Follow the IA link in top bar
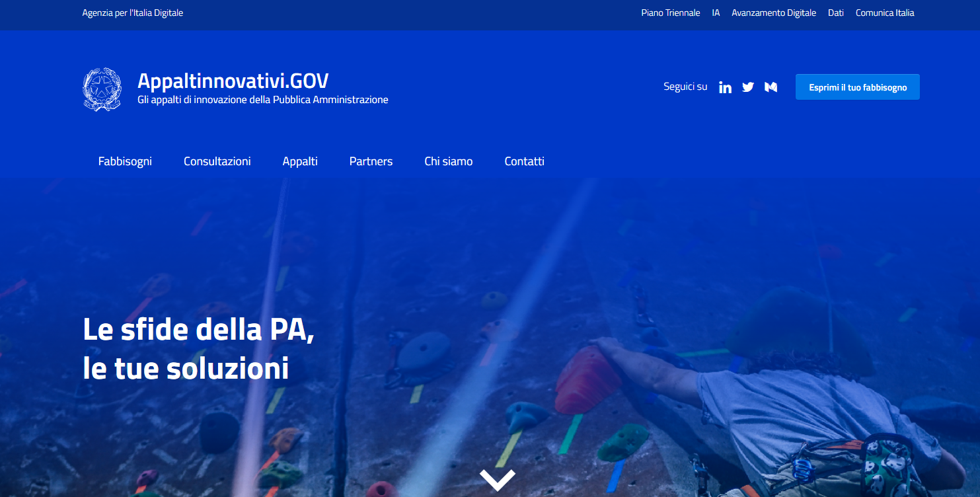The width and height of the screenshot is (980, 497). coord(716,13)
